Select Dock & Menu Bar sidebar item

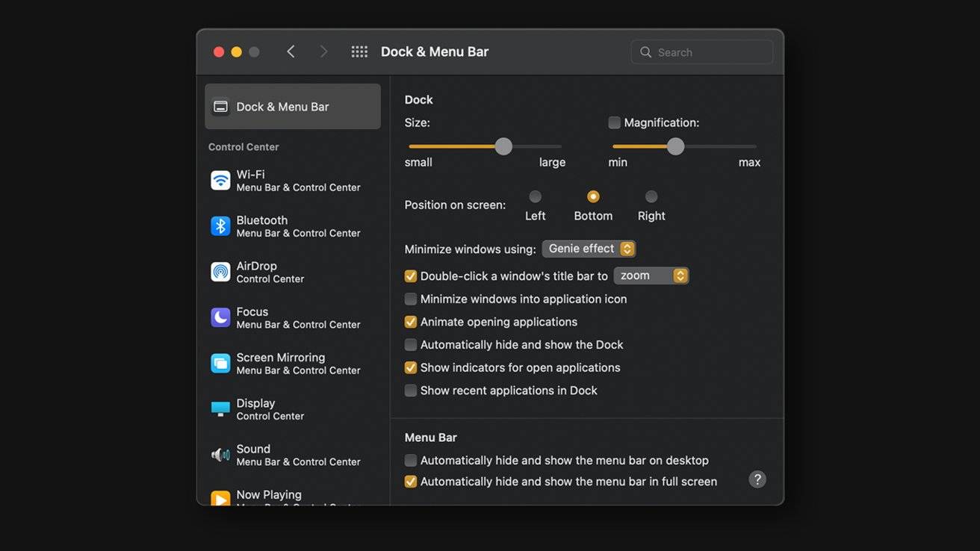pyautogui.click(x=293, y=107)
